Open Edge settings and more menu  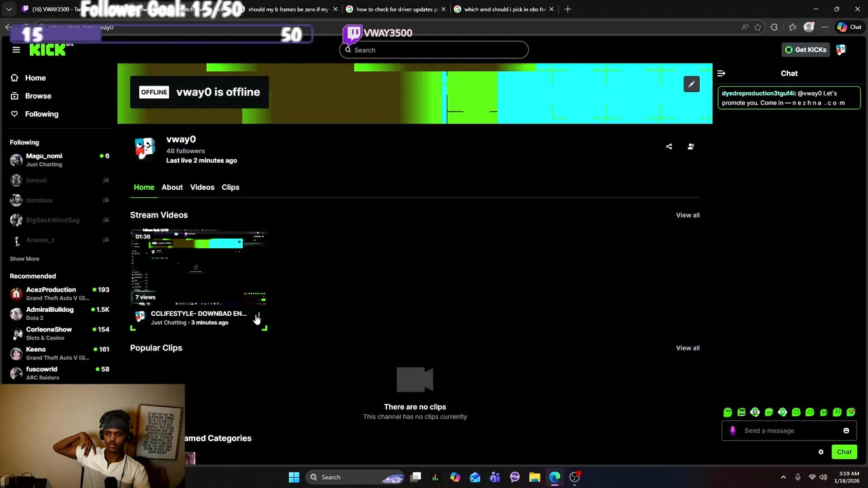click(x=825, y=27)
